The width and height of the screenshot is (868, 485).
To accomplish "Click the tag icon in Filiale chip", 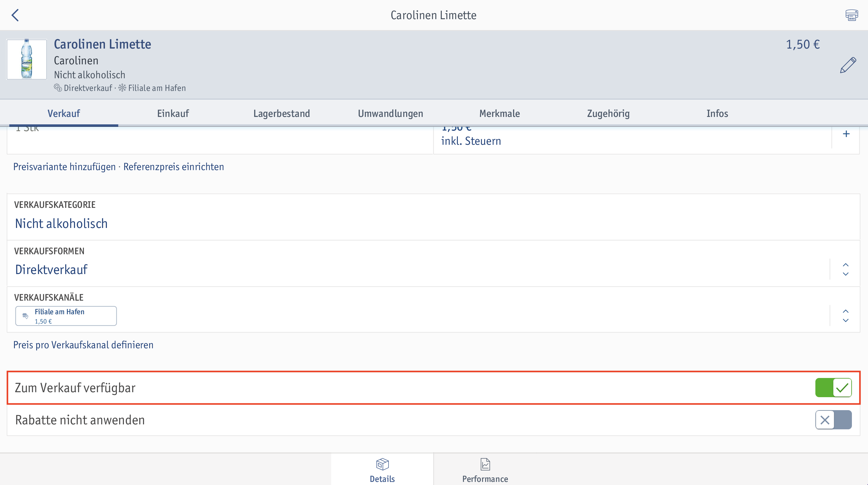I will 25,316.
